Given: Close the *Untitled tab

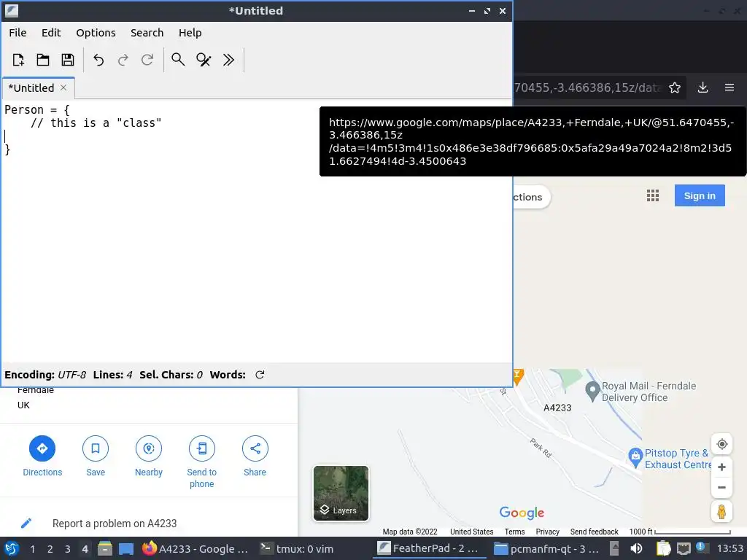Looking at the screenshot, I should click(x=63, y=88).
